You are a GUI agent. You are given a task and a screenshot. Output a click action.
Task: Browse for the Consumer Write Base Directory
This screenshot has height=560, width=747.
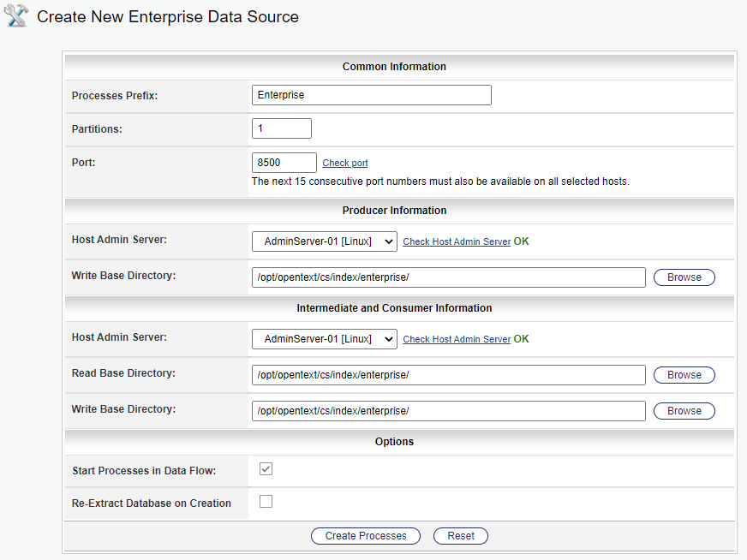(x=684, y=411)
